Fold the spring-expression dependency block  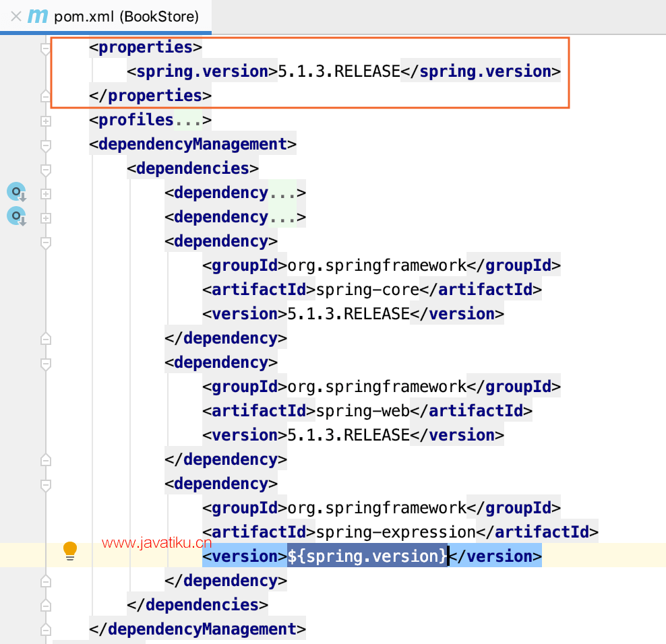coord(46,485)
